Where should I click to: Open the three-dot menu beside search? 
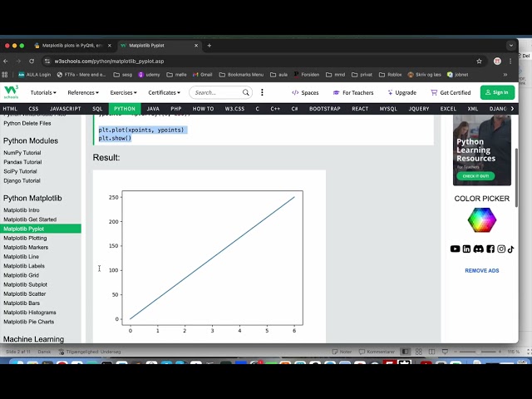(262, 92)
